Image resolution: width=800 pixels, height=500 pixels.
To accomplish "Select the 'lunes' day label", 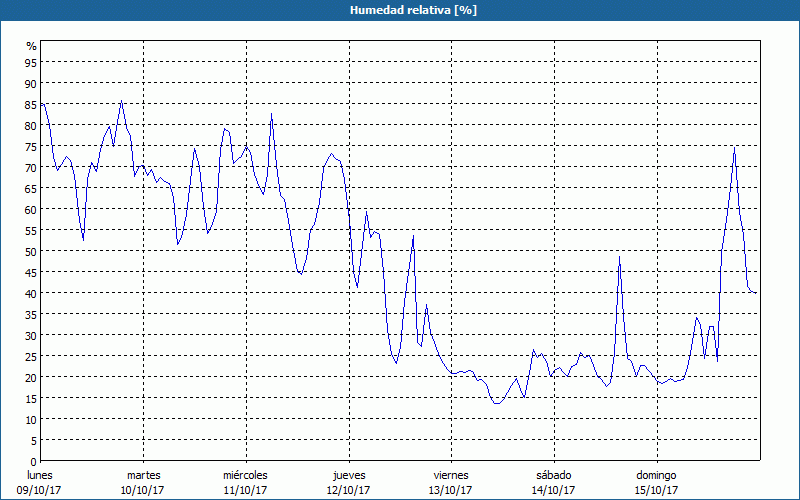I will (40, 475).
